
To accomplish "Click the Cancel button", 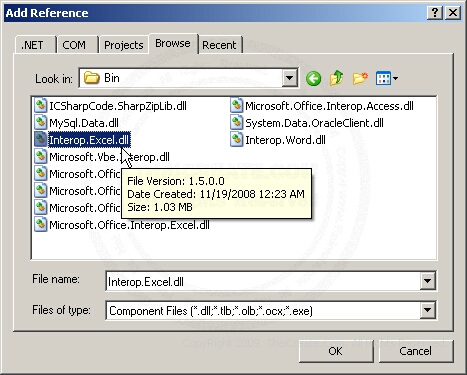I will (416, 351).
